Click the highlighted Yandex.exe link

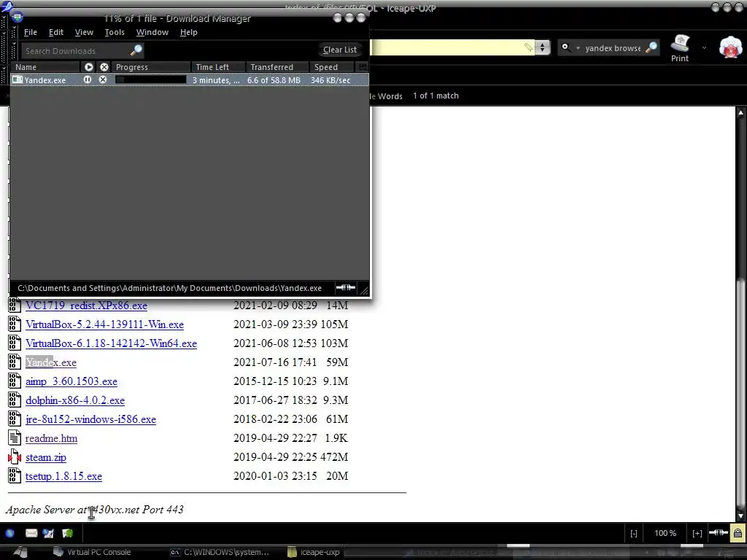tap(51, 362)
